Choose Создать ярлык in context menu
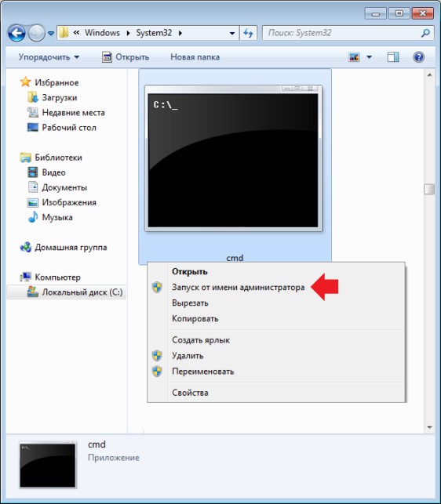 pos(201,340)
